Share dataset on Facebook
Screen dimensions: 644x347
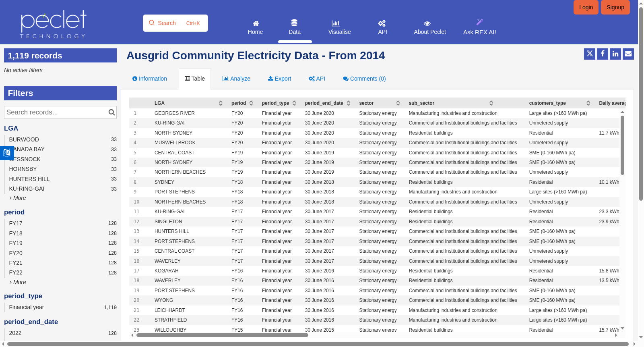pos(603,54)
